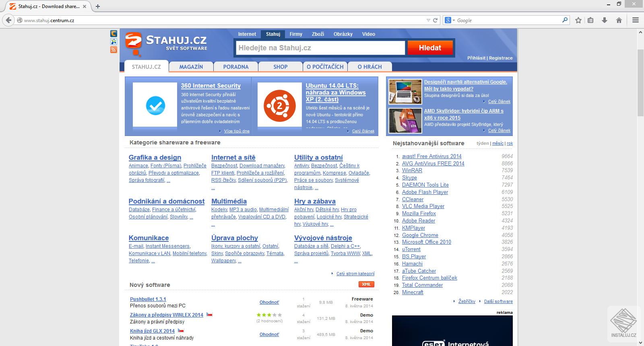Click the Centrum icon in the page sidebar
This screenshot has width=644, height=346.
tap(114, 34)
